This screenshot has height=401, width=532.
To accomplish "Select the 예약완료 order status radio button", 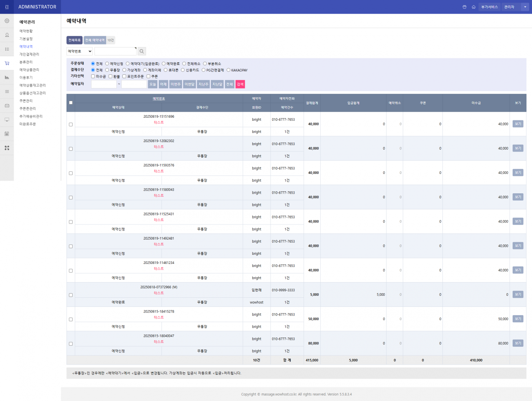I will 164,64.
